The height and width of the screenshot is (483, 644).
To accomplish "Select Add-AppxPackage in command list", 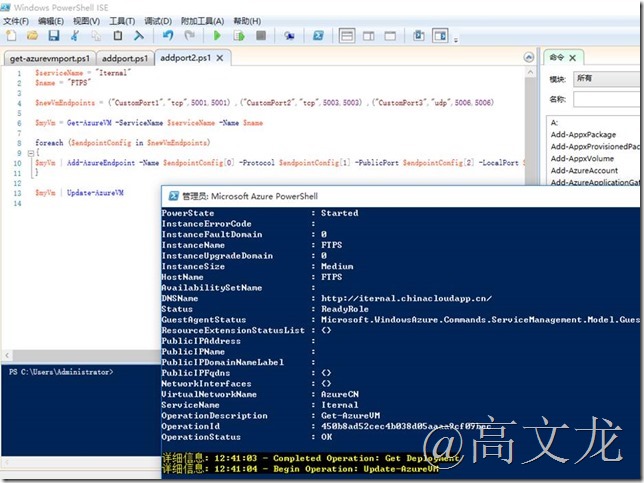I will point(583,135).
